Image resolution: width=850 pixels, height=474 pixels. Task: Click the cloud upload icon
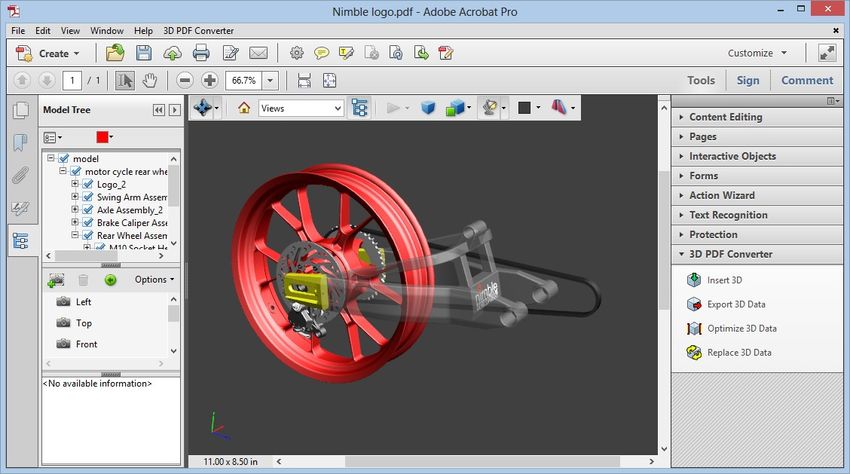point(172,53)
